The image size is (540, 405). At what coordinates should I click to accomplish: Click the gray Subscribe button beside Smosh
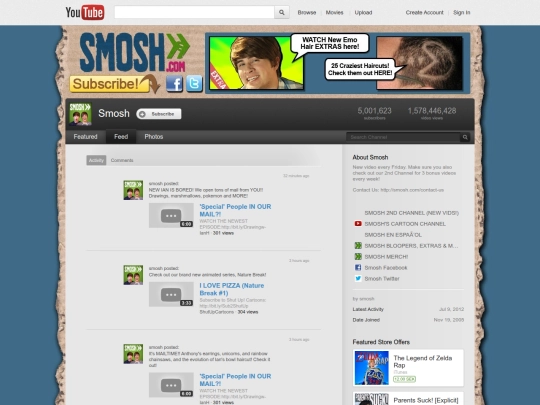[x=159, y=114]
